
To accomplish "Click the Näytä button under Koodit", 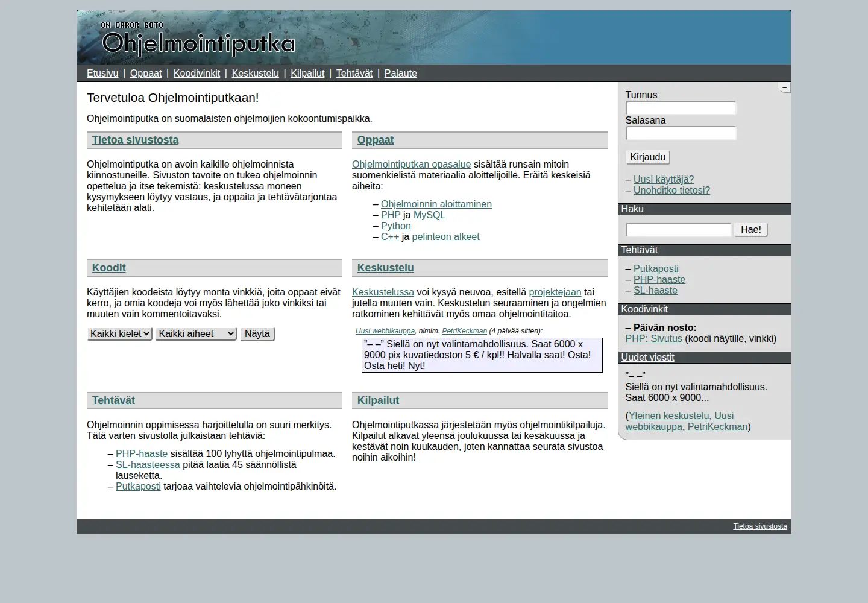I will click(x=257, y=334).
